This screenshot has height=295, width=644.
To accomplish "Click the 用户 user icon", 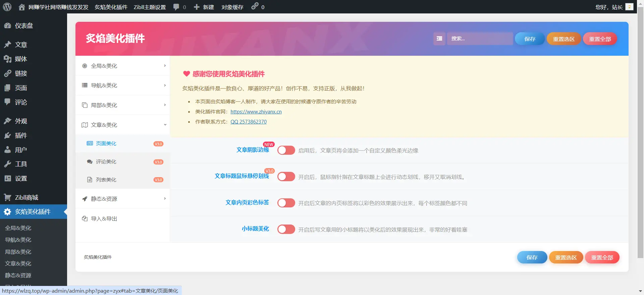I will [8, 150].
